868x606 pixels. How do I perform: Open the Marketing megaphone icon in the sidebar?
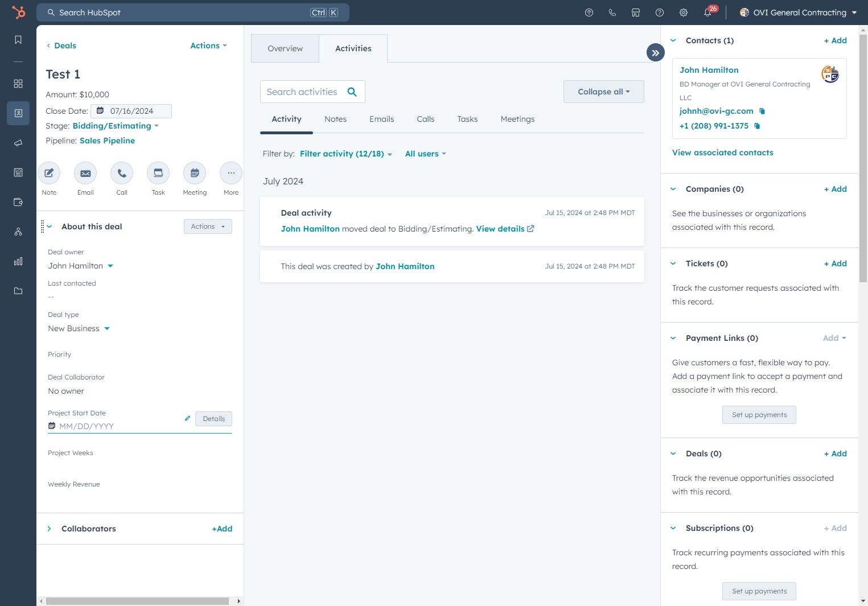click(18, 143)
